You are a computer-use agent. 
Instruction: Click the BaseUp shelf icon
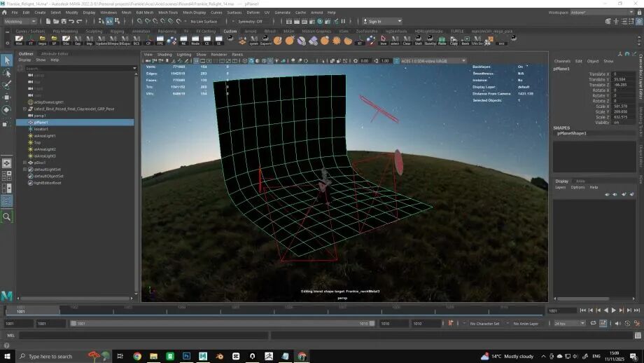(x=430, y=41)
